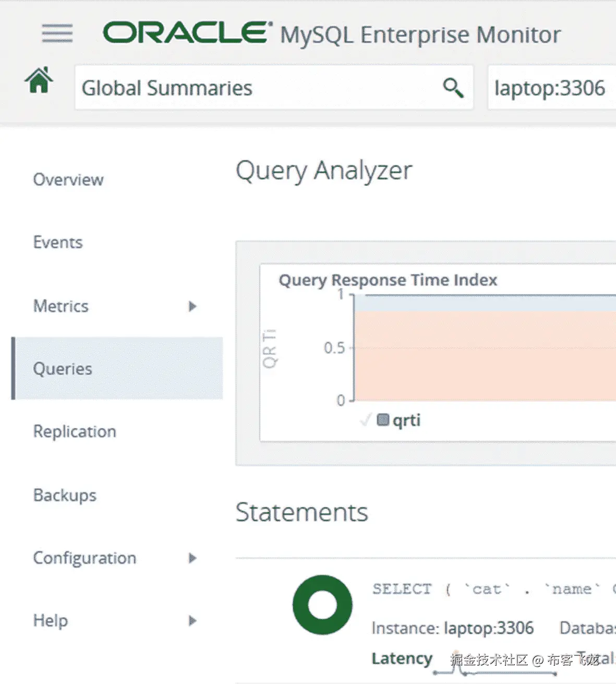
Task: Expand the Metrics submenu arrow
Action: coord(192,306)
